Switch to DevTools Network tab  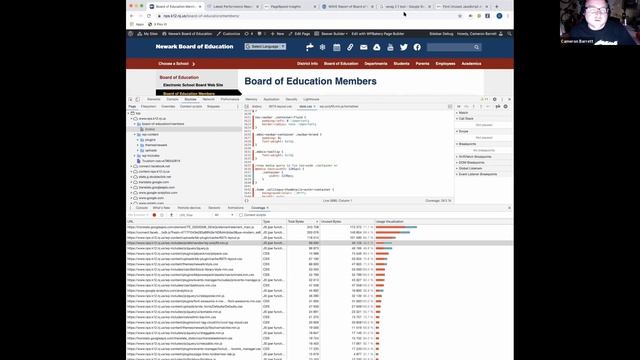[208, 99]
